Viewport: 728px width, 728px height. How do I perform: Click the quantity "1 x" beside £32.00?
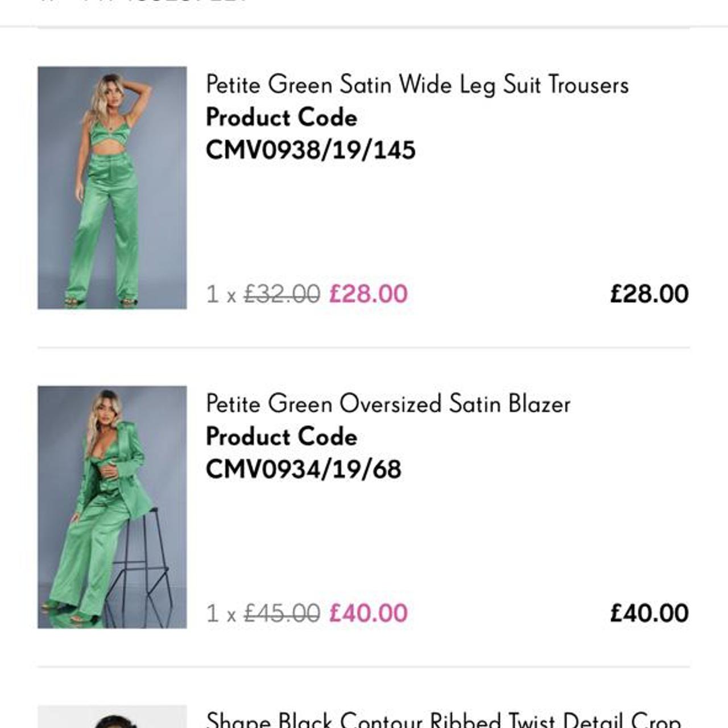pos(221,295)
